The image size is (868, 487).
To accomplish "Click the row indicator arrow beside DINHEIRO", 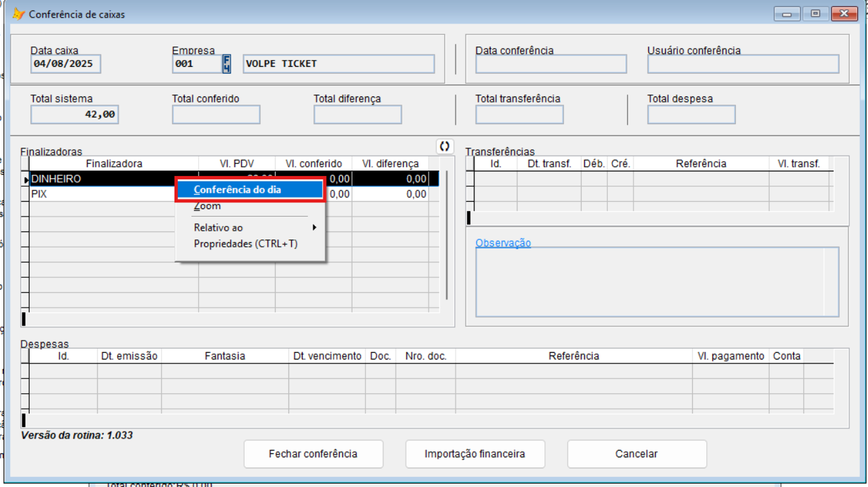I will click(26, 179).
